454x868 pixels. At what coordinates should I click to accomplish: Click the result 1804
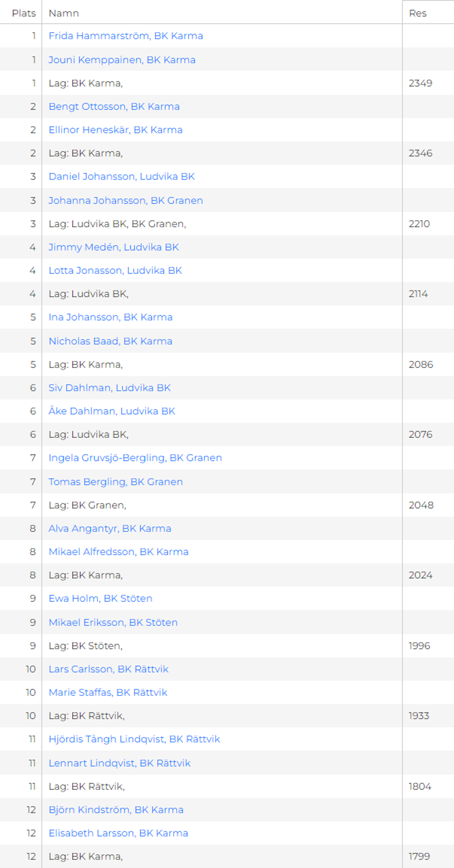click(420, 786)
